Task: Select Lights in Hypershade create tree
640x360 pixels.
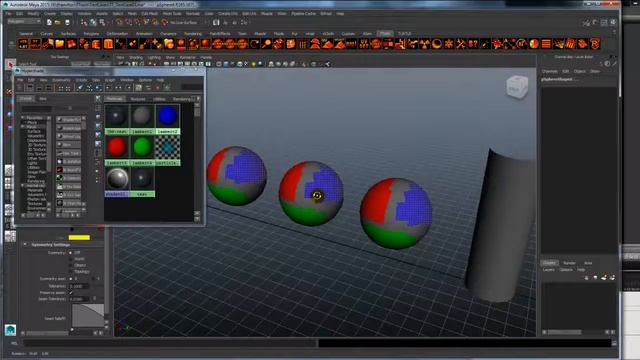Action: click(32, 163)
